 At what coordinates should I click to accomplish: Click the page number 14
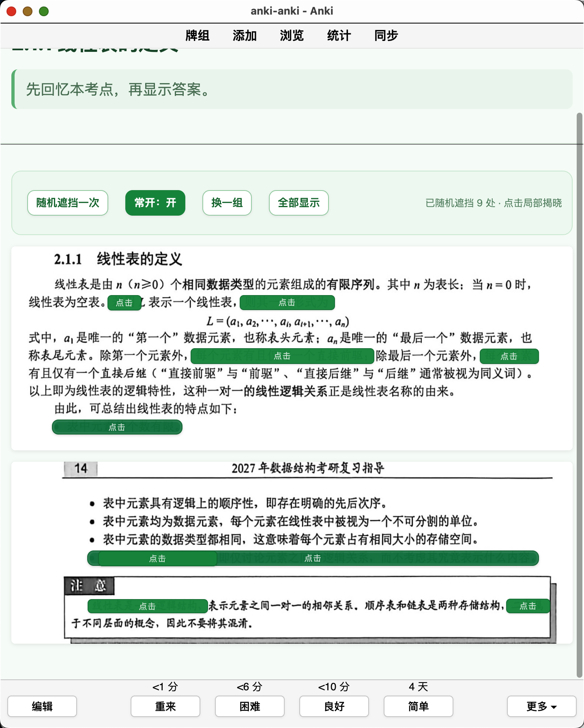pos(81,469)
